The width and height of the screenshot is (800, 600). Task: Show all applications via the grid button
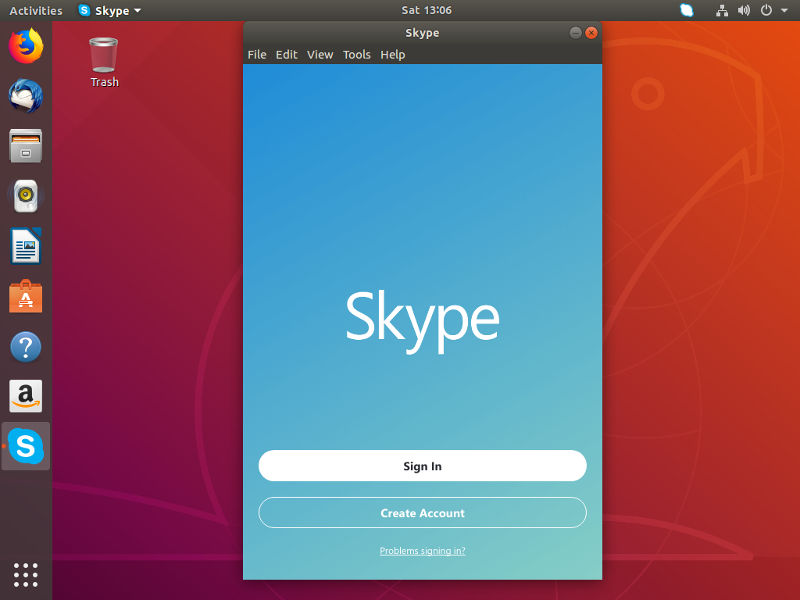click(x=24, y=575)
